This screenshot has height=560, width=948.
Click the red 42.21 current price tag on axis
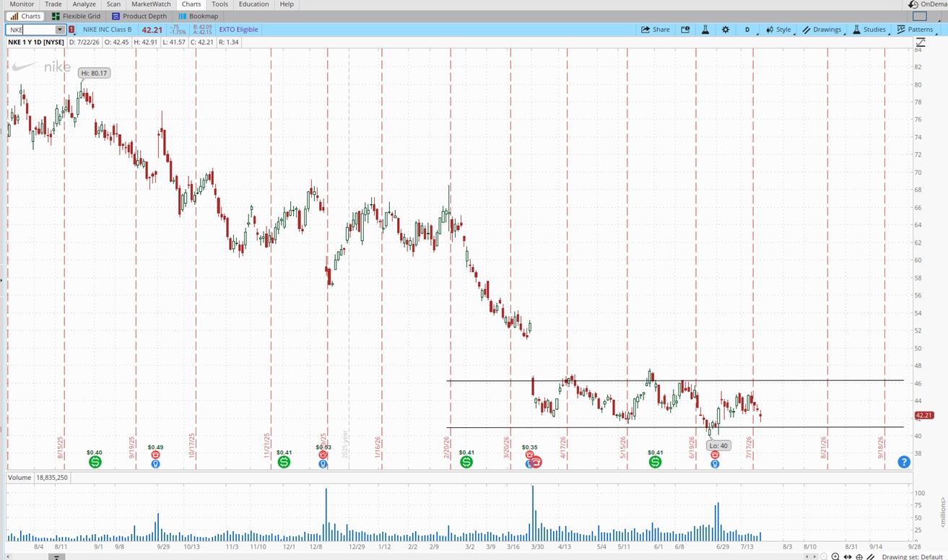pyautogui.click(x=923, y=415)
